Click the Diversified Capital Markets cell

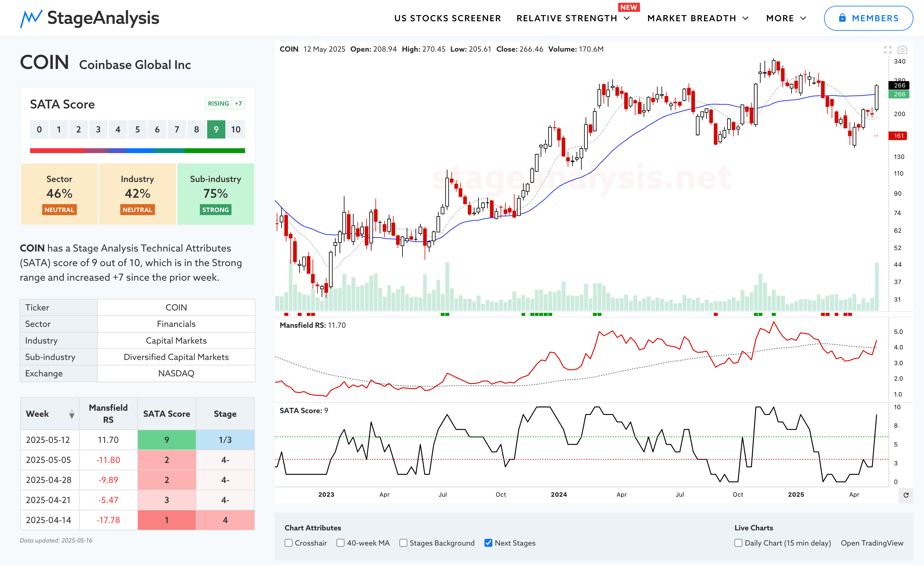176,357
